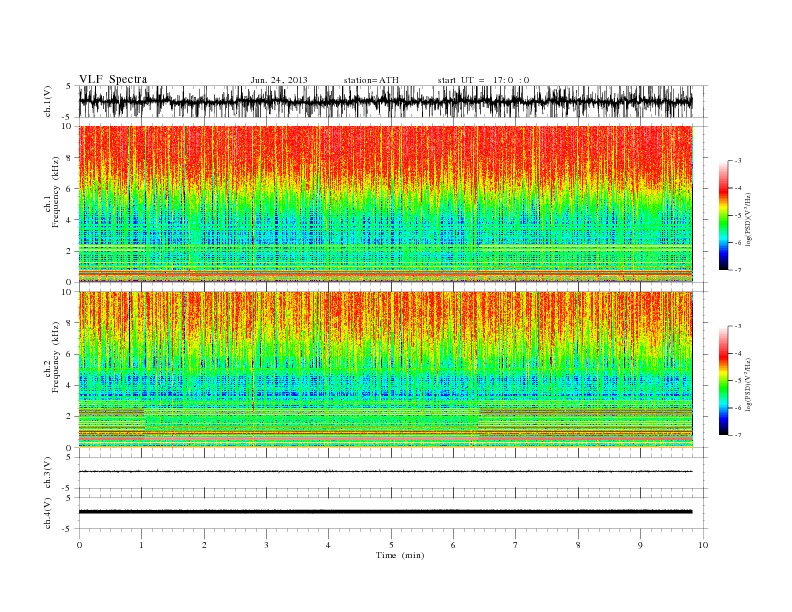
Task: Click the upper color scale bar
Action: pyautogui.click(x=723, y=216)
